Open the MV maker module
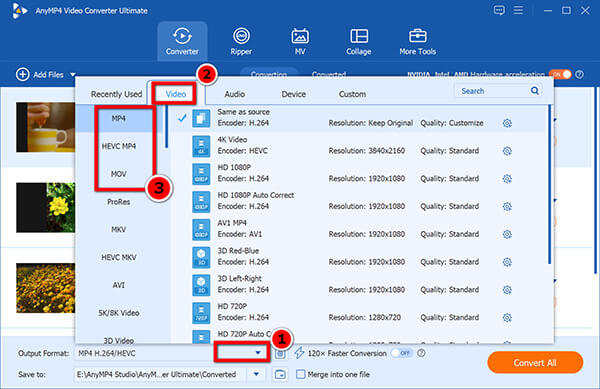The height and width of the screenshot is (389, 600). tap(300, 41)
